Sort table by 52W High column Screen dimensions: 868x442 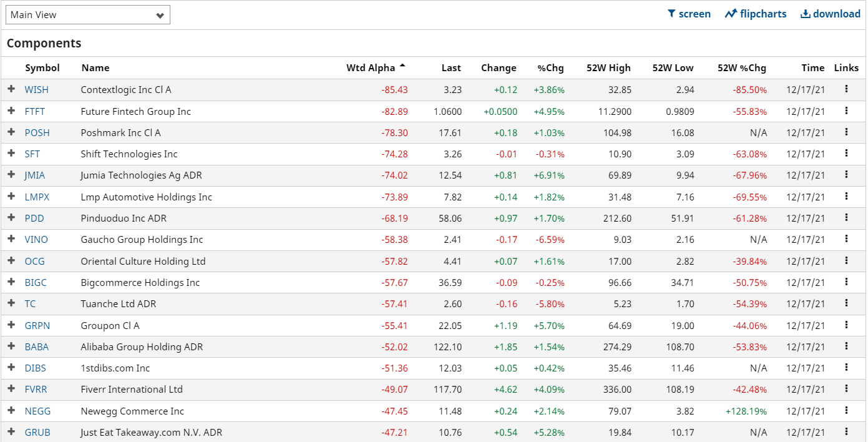(x=608, y=68)
